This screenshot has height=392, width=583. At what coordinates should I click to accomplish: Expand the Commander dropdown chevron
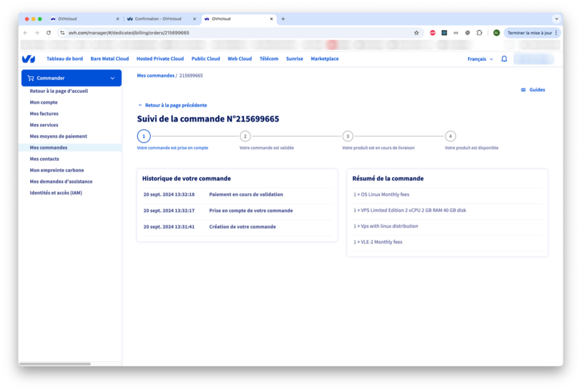pyautogui.click(x=112, y=79)
